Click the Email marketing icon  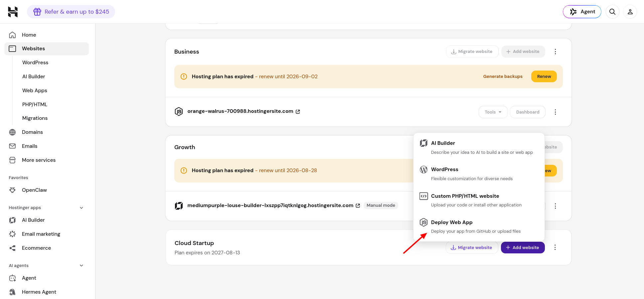(12, 234)
